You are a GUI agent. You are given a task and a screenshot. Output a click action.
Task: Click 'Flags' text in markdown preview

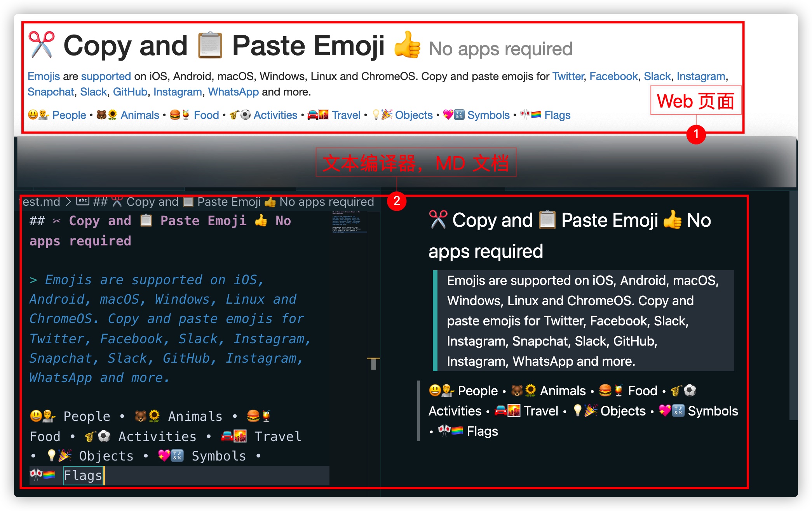482,431
